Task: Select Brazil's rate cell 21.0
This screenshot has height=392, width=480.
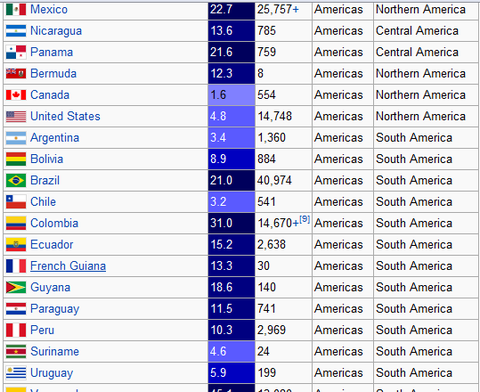Action: coord(231,180)
